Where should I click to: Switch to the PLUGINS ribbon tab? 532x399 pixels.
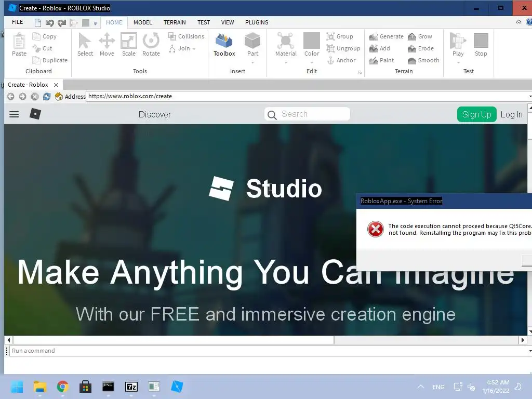point(257,22)
